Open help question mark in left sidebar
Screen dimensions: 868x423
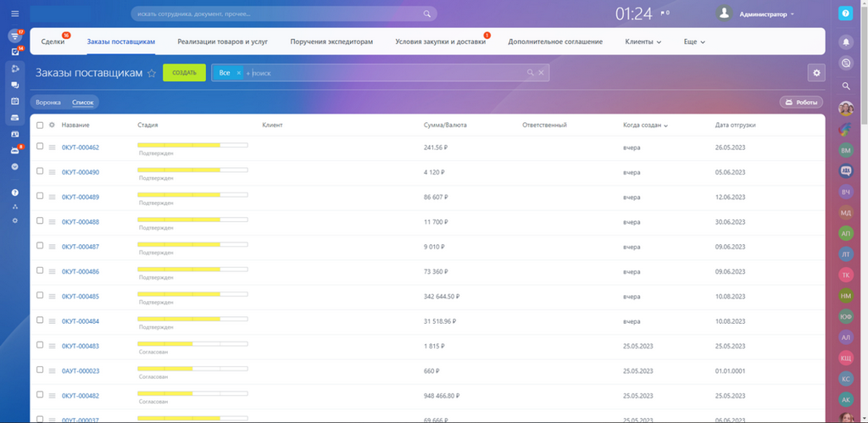coord(15,192)
